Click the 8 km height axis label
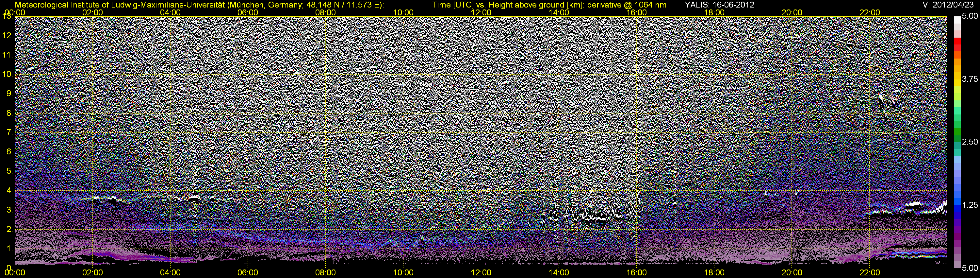The image size is (980, 278). (9, 113)
